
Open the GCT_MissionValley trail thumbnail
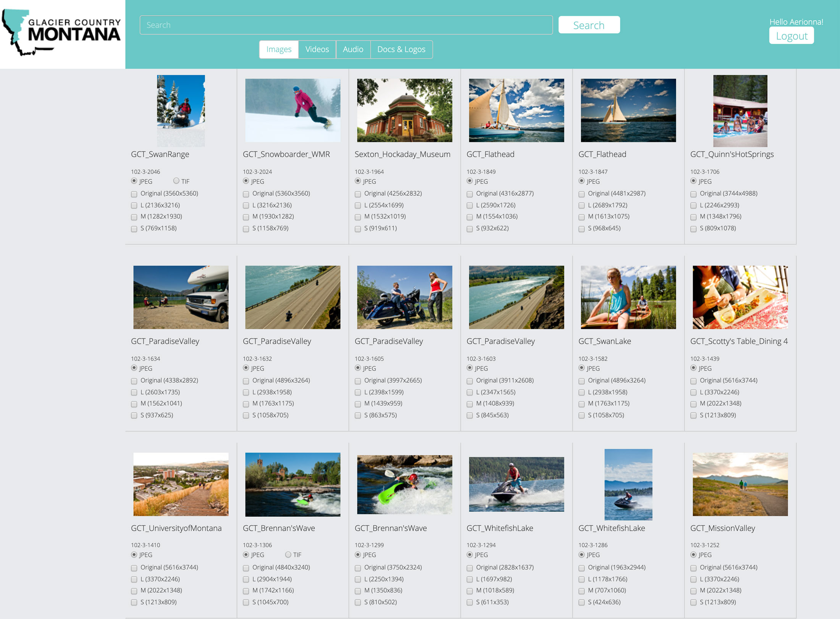tap(740, 484)
